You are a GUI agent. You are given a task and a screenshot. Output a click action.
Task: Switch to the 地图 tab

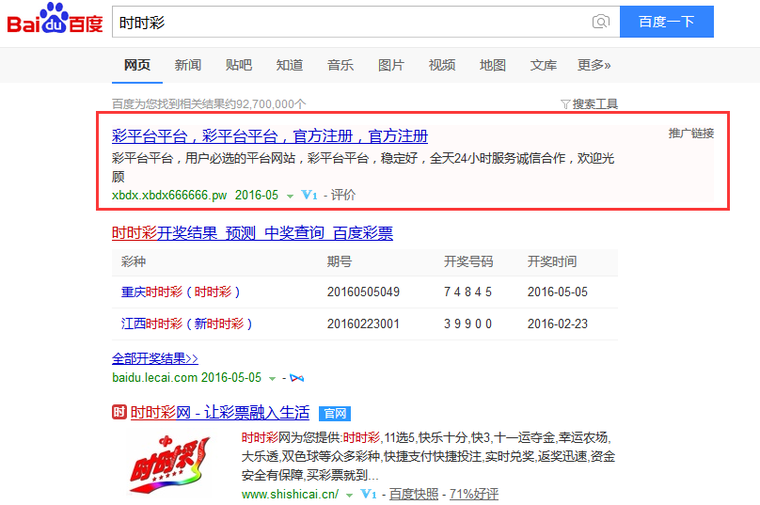tap(492, 65)
